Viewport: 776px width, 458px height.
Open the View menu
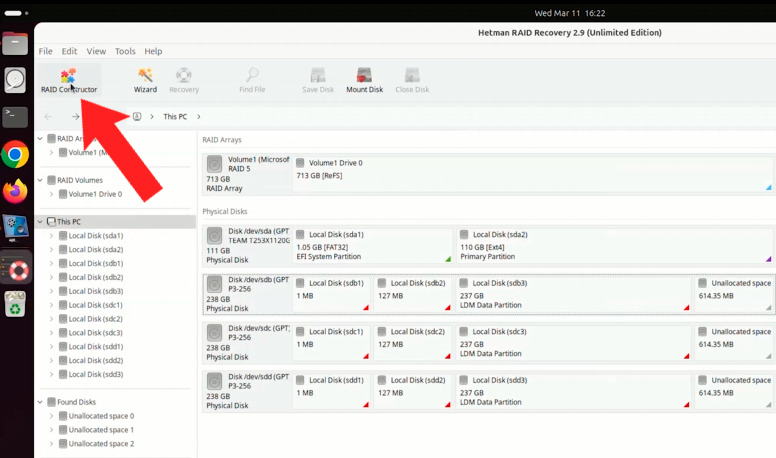pyautogui.click(x=96, y=51)
